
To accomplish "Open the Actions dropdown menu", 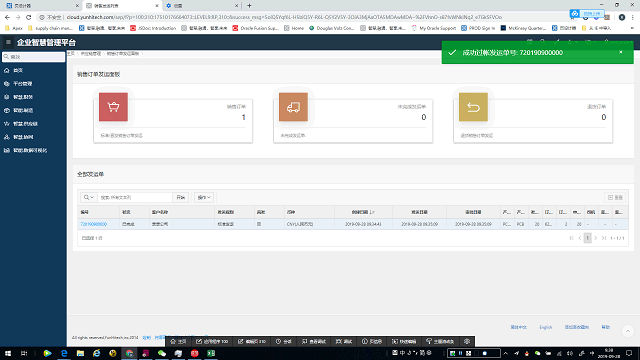I will (204, 197).
